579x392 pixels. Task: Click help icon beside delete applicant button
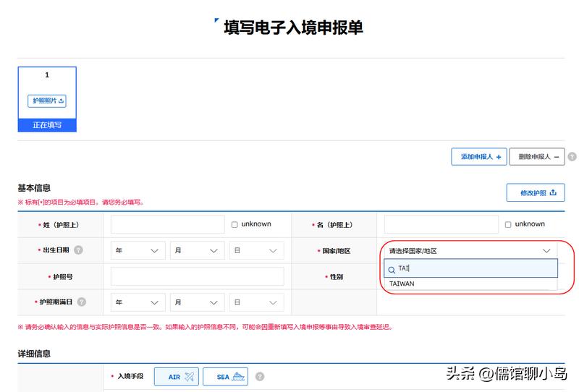pyautogui.click(x=572, y=156)
